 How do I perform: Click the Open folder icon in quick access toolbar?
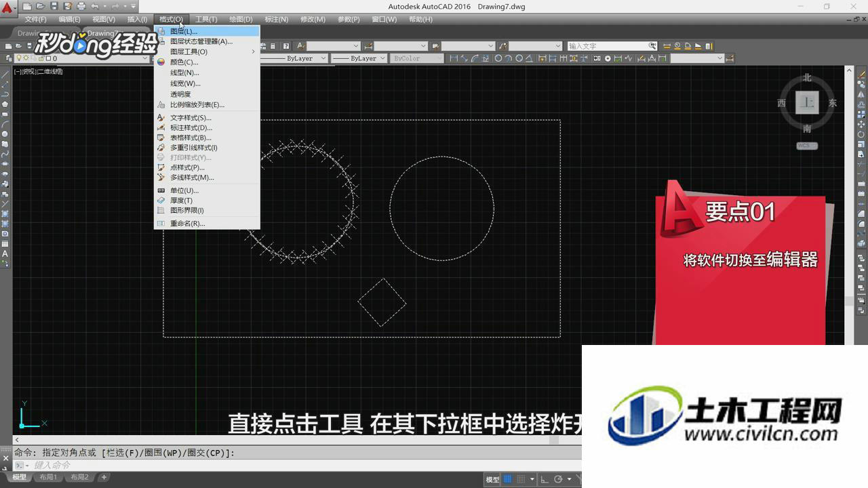[x=41, y=6]
